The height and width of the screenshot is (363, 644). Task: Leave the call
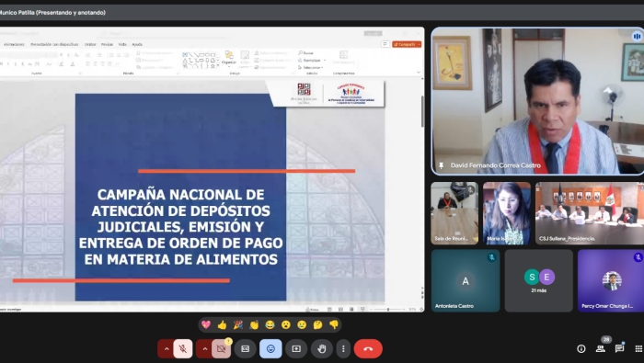pos(368,348)
